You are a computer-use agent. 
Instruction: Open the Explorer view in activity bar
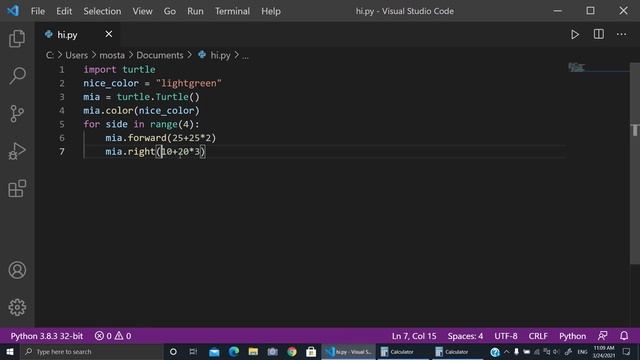tap(17, 38)
